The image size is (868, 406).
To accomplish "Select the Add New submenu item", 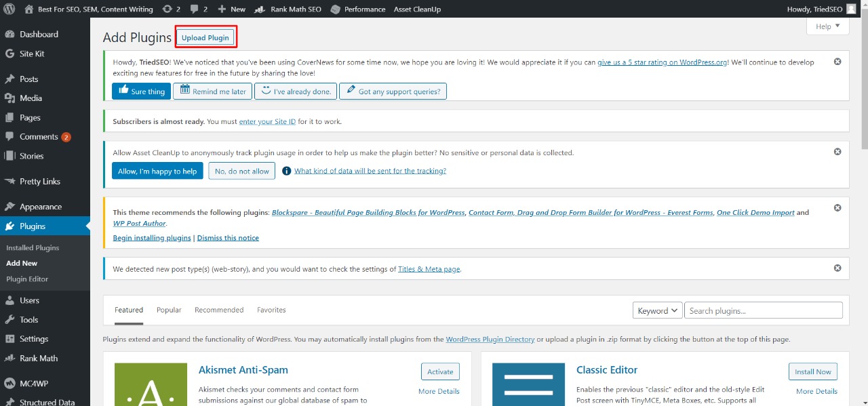I will 22,263.
